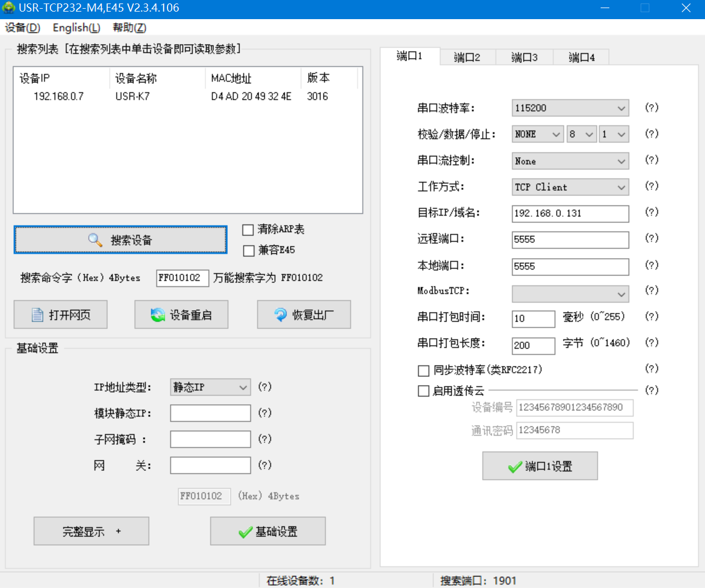
Task: Click the 串口打包时间 field showing 10
Action: point(533,318)
